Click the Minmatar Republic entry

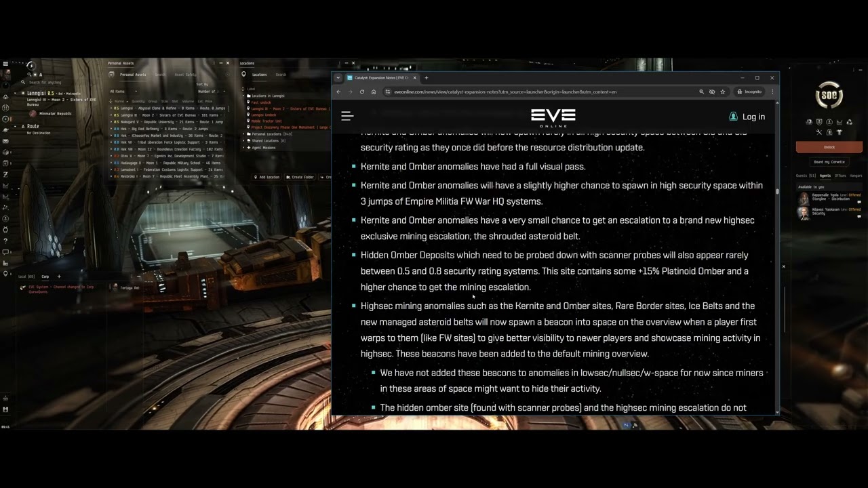[50, 114]
